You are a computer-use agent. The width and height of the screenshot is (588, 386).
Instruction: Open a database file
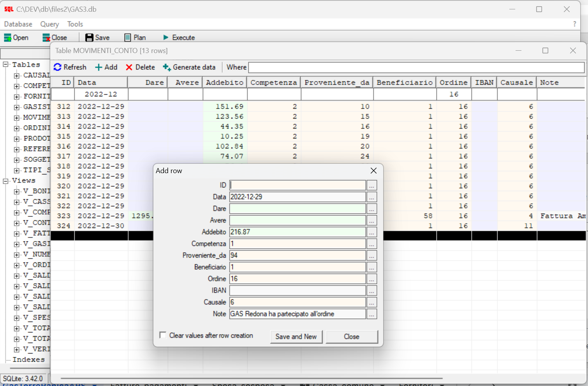point(16,37)
